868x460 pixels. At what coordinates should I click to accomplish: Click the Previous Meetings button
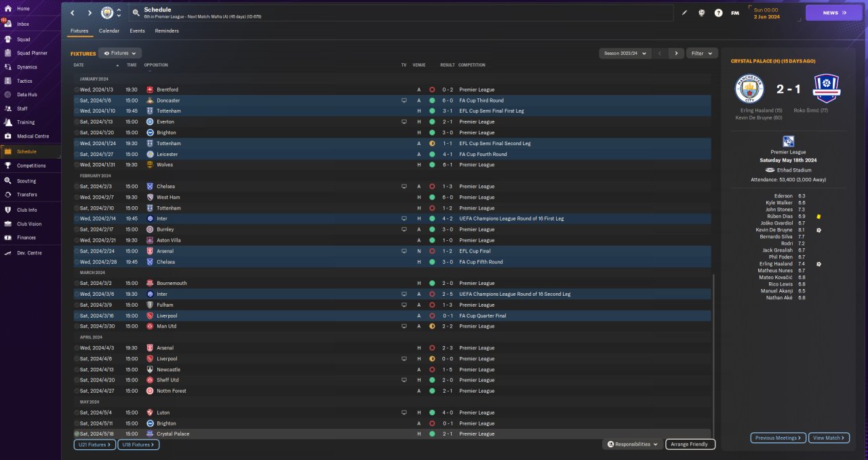[778, 438]
